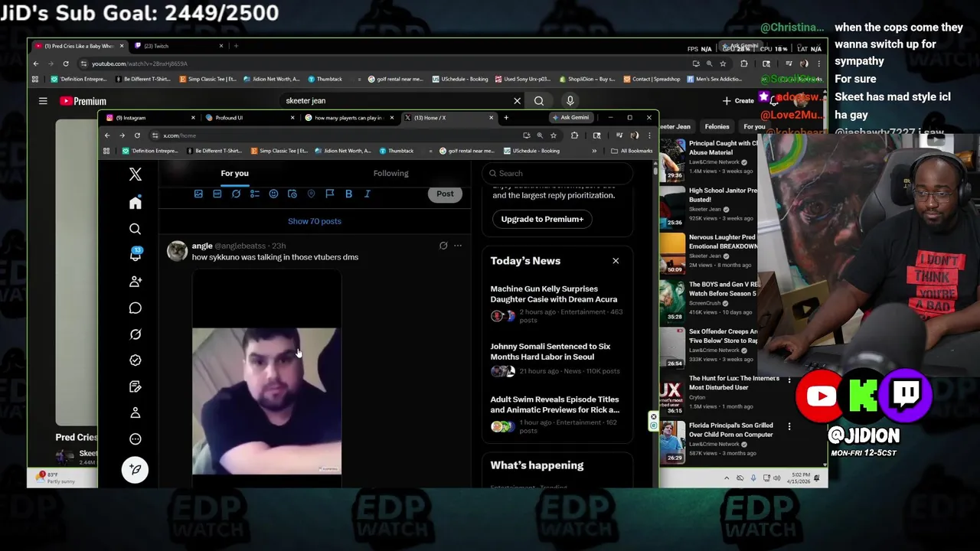Show hidden system tray icons arrow
This screenshot has width=980, height=551.
point(727,478)
